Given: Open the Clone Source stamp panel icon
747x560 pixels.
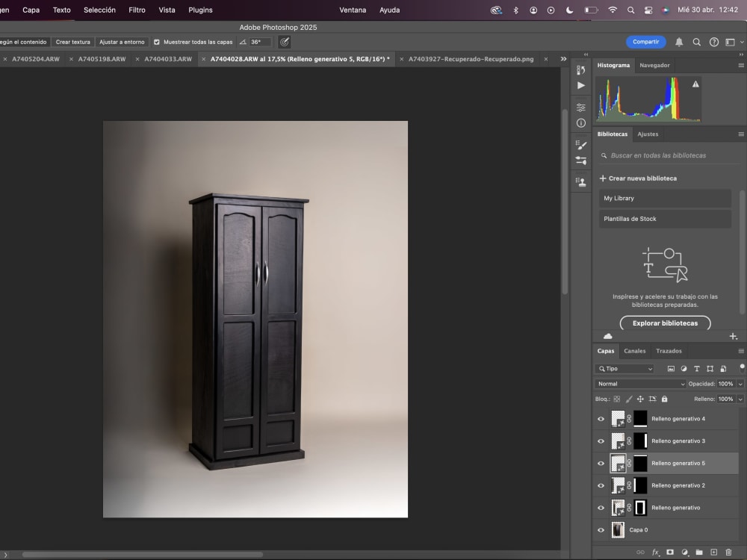Looking at the screenshot, I should 580,181.
